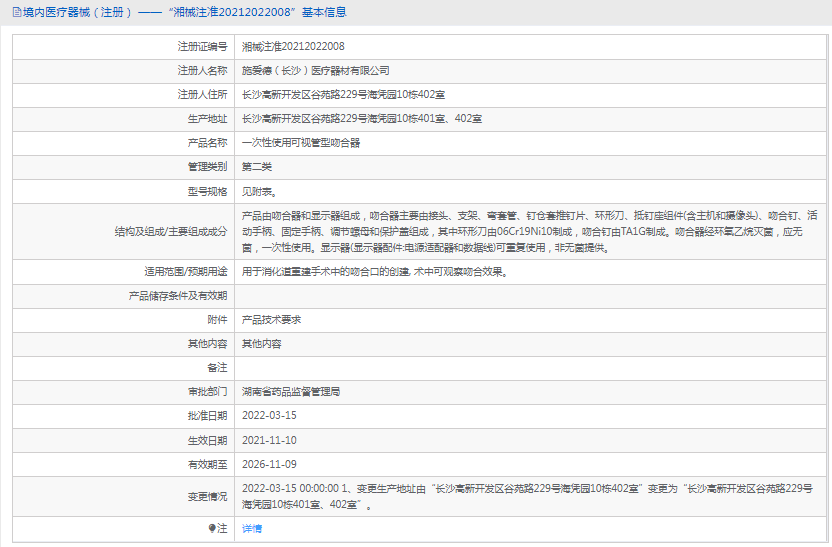This screenshot has height=547, width=832.
Task: Select approval date 2022-03-15
Action: coord(269,415)
